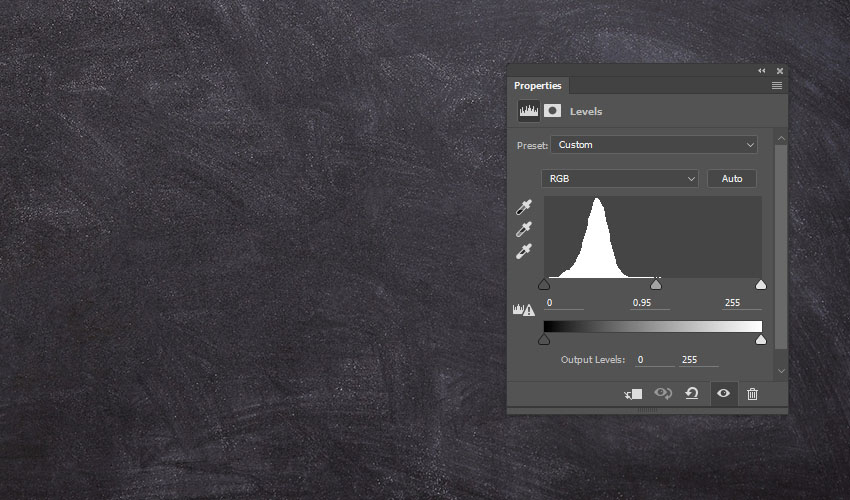
Task: Click the Output Levels: label
Action: (593, 360)
